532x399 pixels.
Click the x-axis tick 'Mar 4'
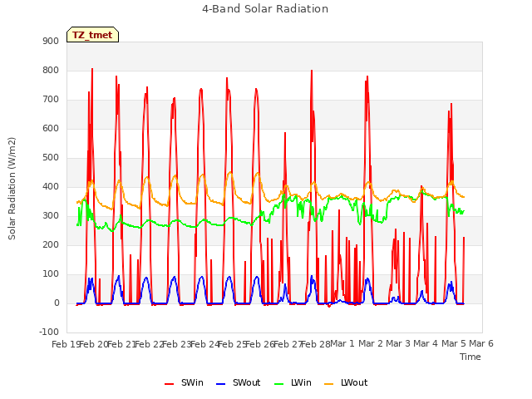(x=426, y=343)
